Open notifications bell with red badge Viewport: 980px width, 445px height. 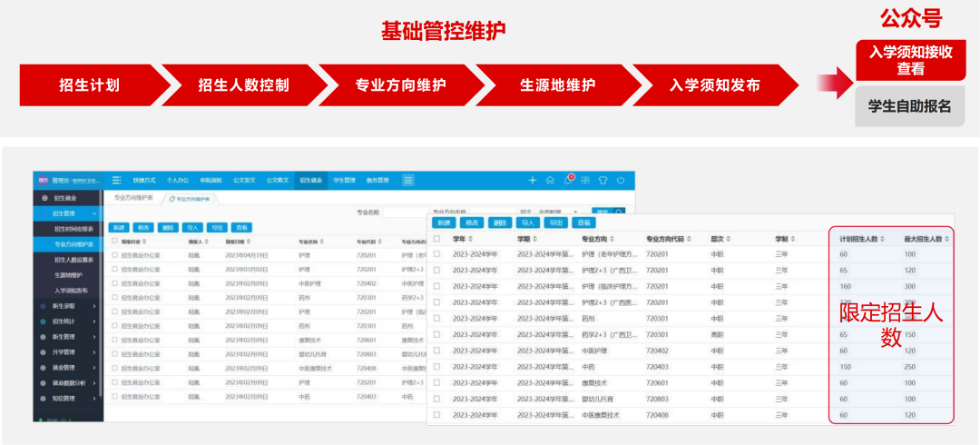coord(568,180)
